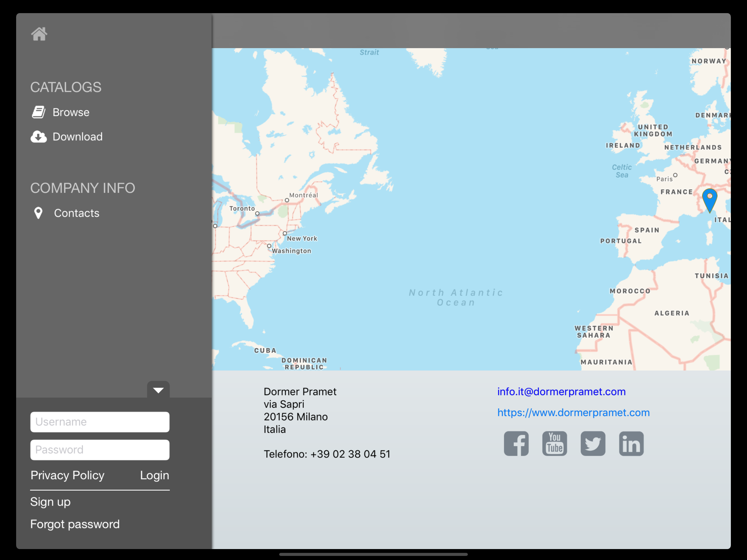Open the Browse section under Catalogs
Screen dimensions: 747x560
point(71,112)
